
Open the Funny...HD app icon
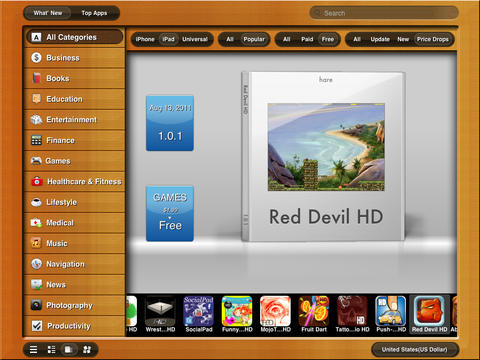click(x=237, y=311)
